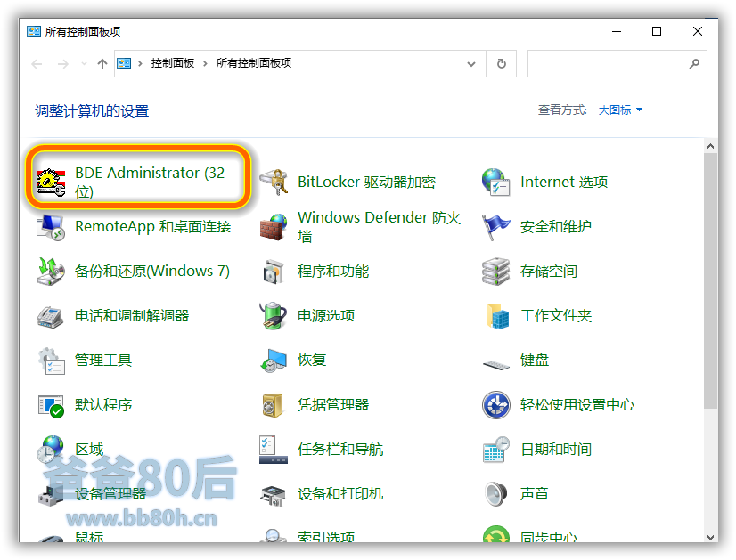Open the BDE Administrator (32位) icon
The image size is (736, 560).
pos(51,182)
